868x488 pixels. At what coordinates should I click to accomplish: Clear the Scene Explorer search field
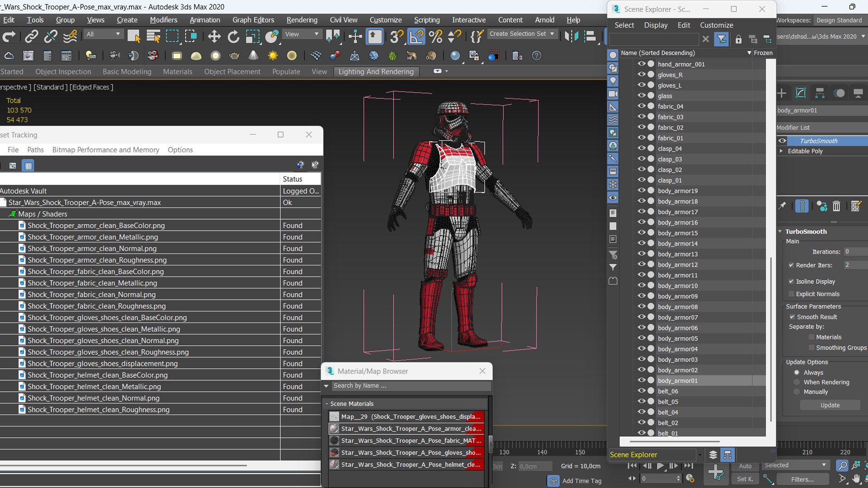pos(705,39)
